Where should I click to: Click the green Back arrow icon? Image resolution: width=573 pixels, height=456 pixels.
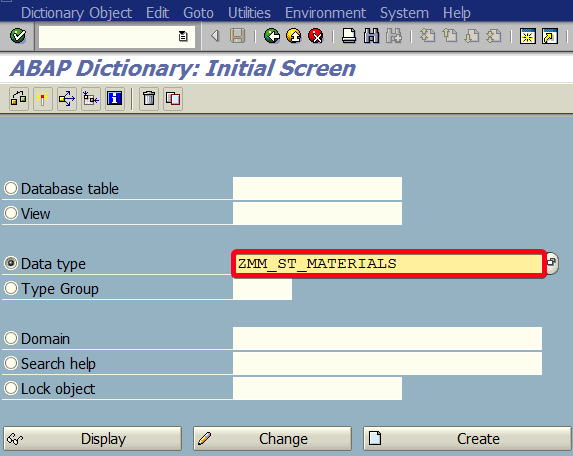pyautogui.click(x=272, y=36)
